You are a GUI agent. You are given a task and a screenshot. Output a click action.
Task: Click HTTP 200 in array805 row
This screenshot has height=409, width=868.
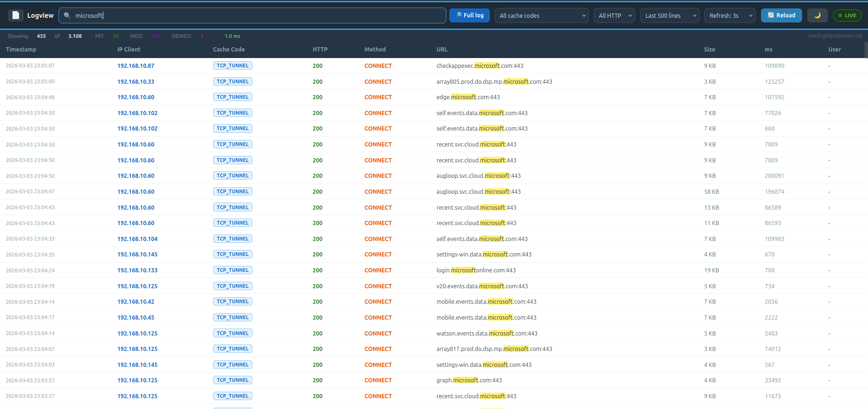pos(317,82)
